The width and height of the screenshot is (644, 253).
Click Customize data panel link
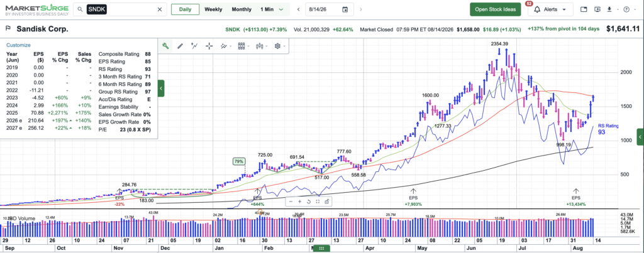pyautogui.click(x=18, y=45)
